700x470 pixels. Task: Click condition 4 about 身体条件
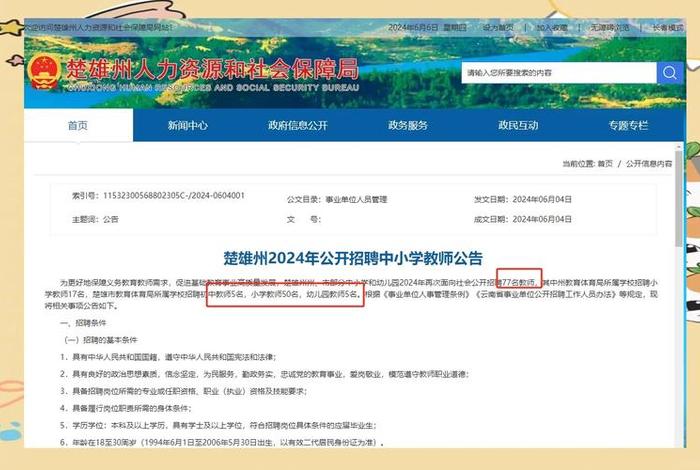(x=125, y=408)
